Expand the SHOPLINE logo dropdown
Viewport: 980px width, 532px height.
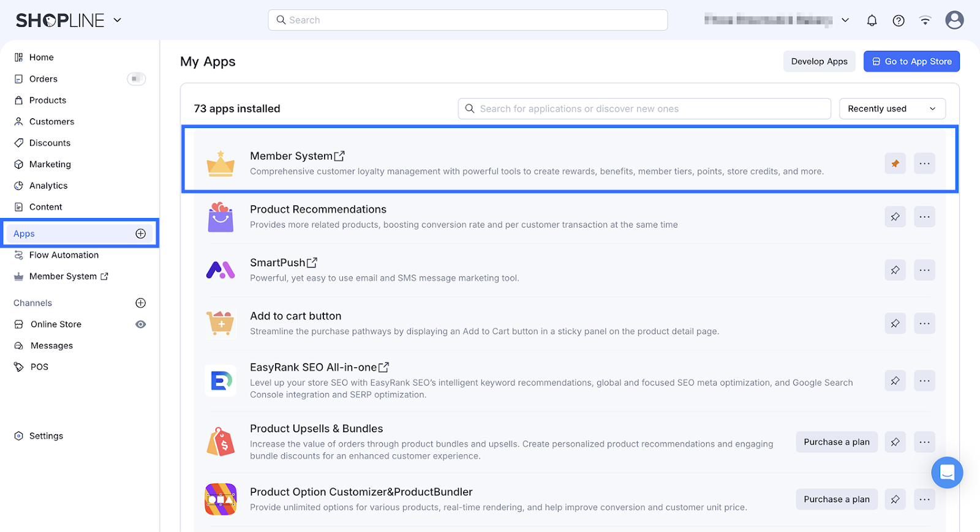[118, 20]
